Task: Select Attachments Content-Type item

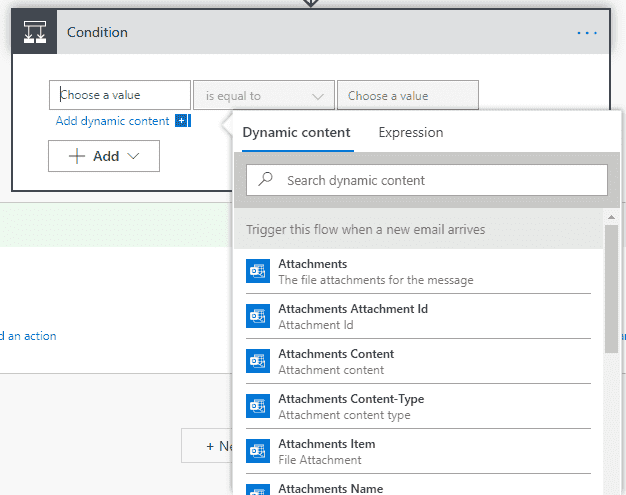Action: click(418, 406)
